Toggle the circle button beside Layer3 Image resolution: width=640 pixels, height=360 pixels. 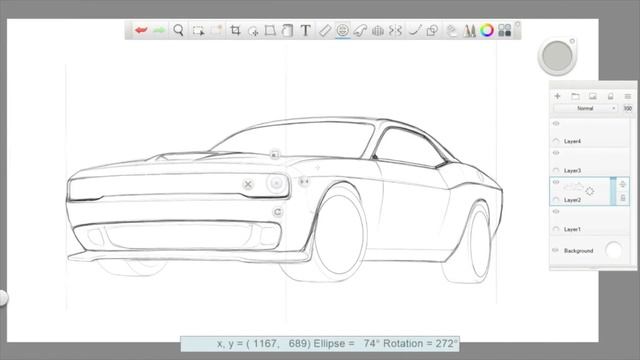click(556, 170)
